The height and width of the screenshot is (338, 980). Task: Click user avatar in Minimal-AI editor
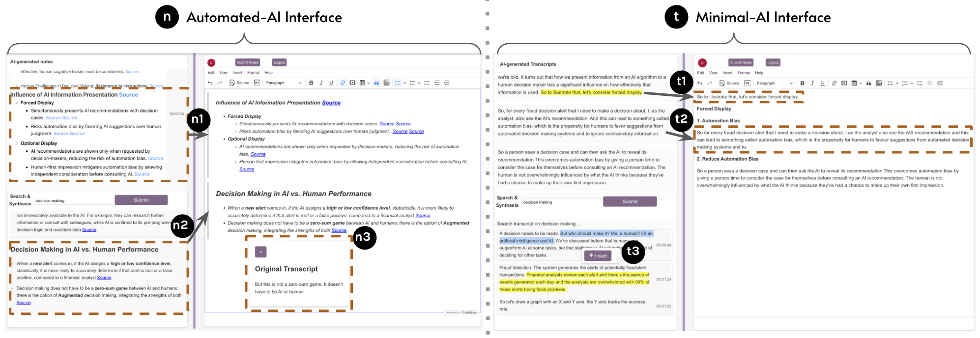click(702, 62)
